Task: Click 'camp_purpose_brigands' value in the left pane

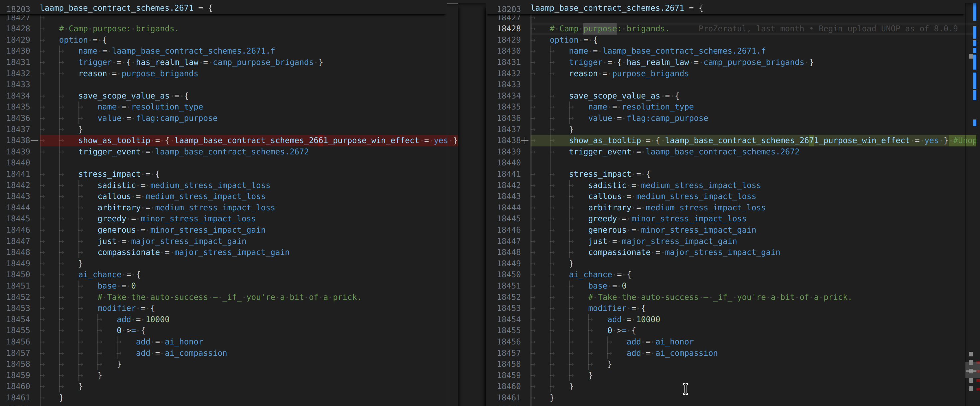Action: [x=263, y=63]
